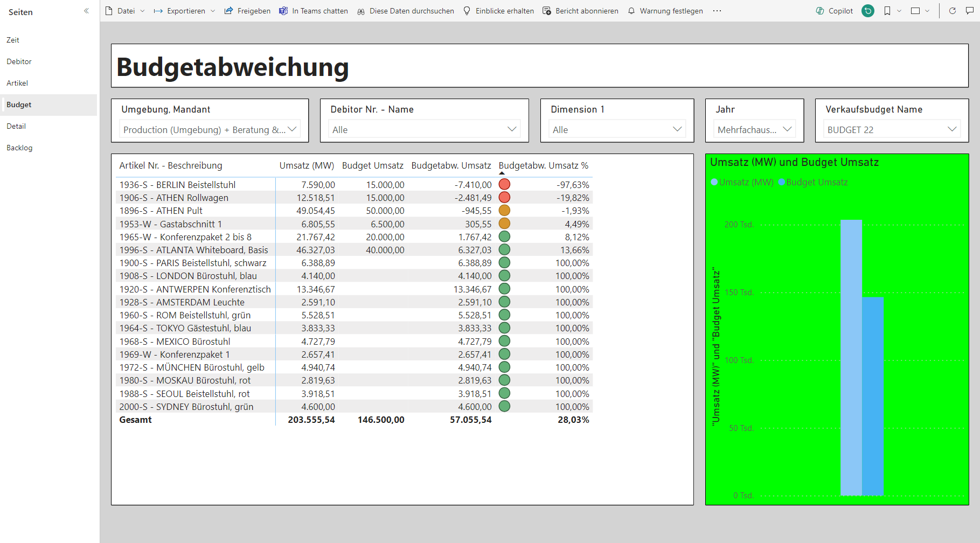Expand the Umgebung, Mandant dropdown

coord(210,130)
